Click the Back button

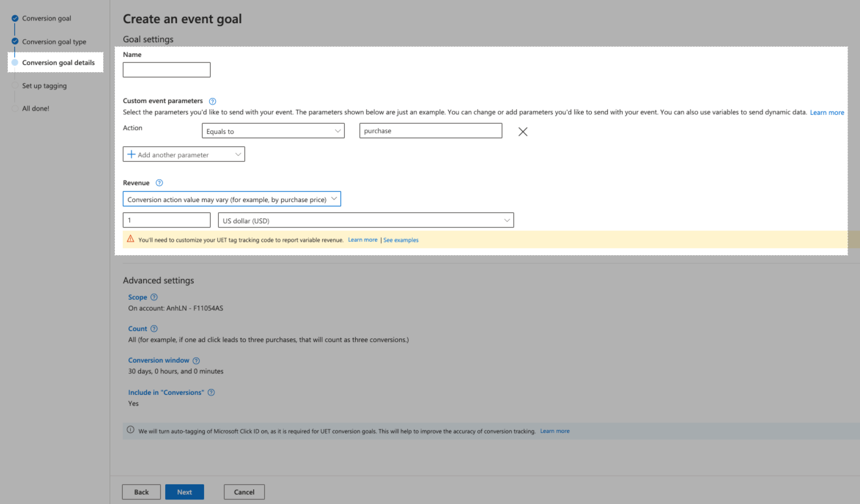(x=141, y=492)
